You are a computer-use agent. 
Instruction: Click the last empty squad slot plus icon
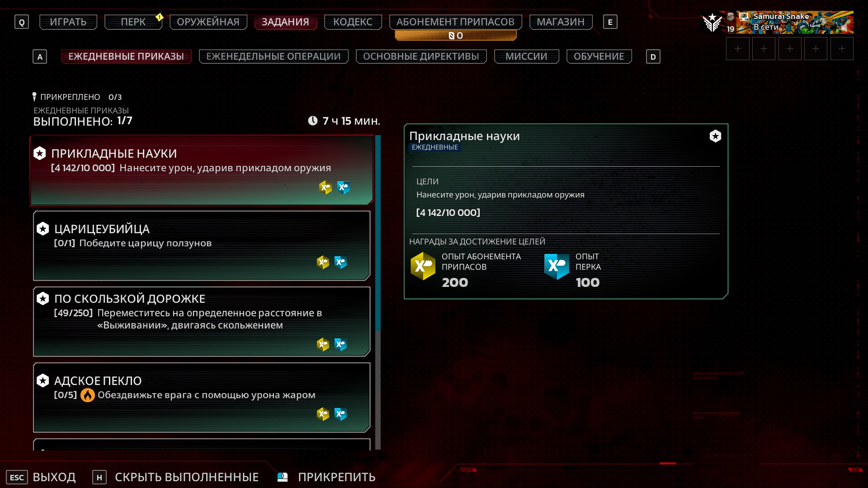[x=842, y=49]
